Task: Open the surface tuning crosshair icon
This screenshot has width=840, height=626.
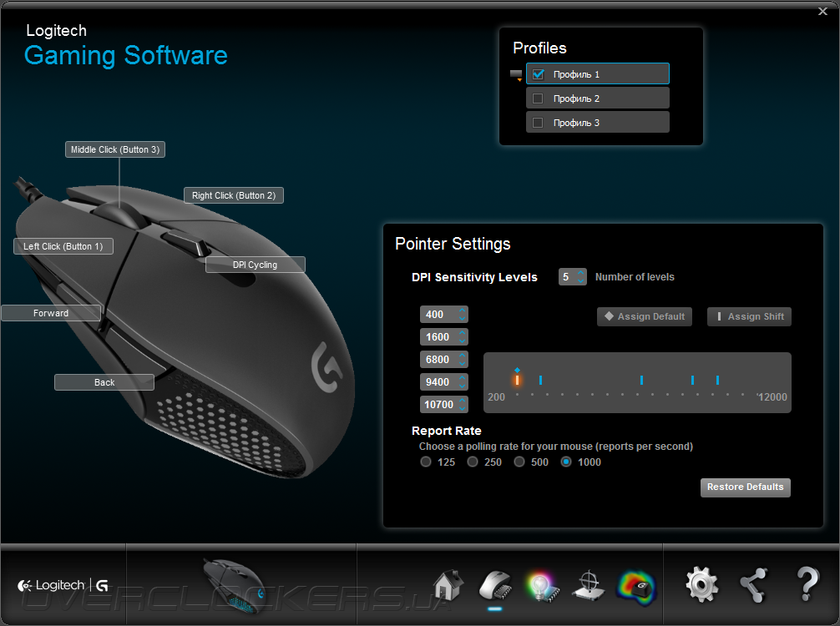Action: pos(588,585)
